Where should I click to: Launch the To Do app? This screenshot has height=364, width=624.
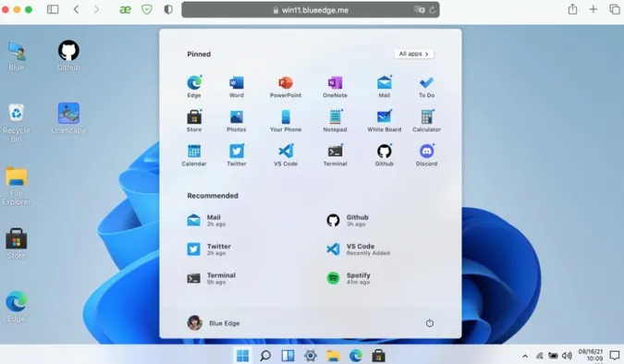click(426, 86)
